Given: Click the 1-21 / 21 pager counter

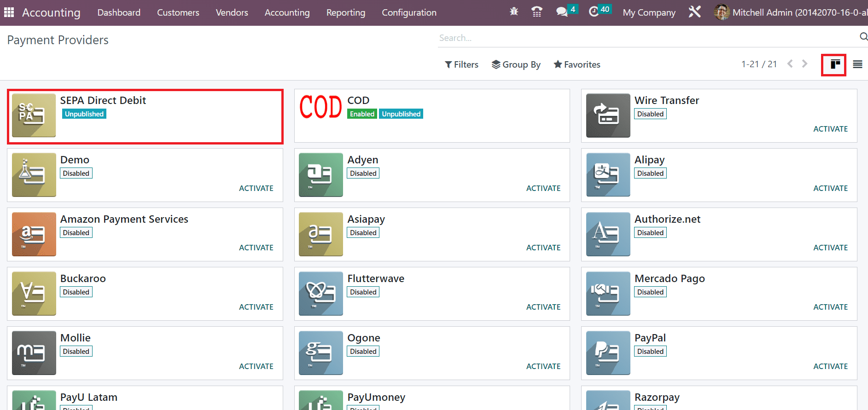Looking at the screenshot, I should [x=759, y=64].
